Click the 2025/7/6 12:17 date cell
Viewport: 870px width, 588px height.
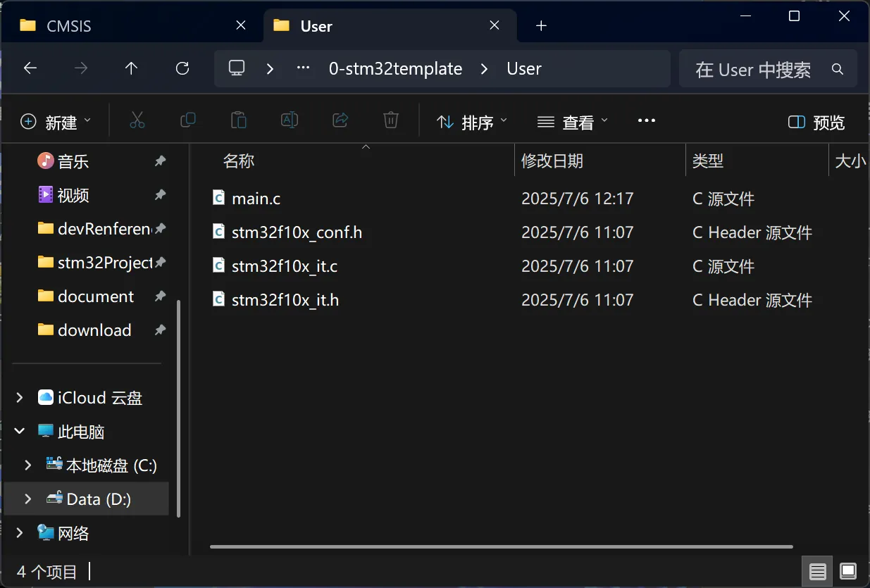[x=577, y=199]
